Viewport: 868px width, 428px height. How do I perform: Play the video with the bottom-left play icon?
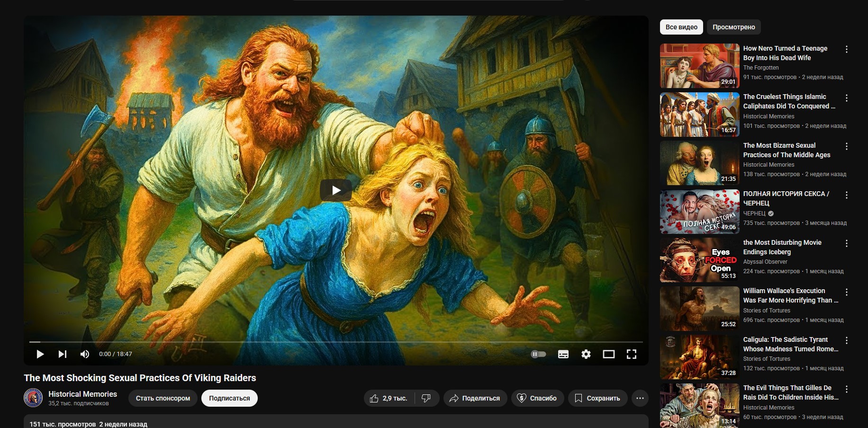tap(40, 354)
